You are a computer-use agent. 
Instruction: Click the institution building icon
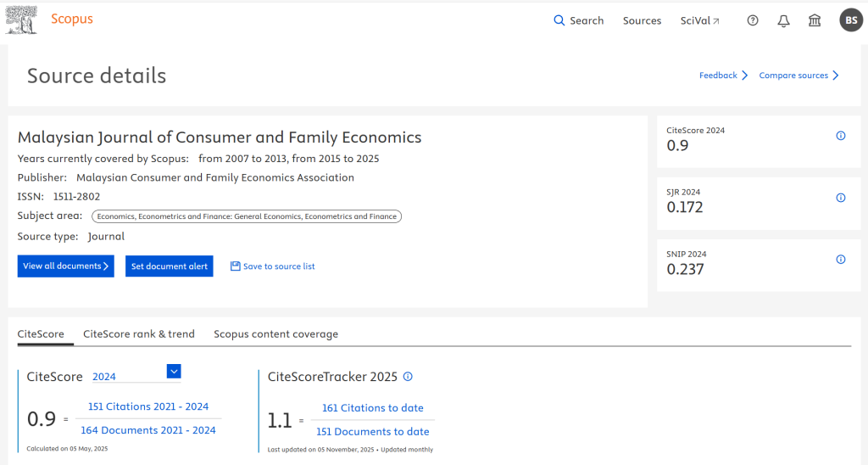[815, 20]
